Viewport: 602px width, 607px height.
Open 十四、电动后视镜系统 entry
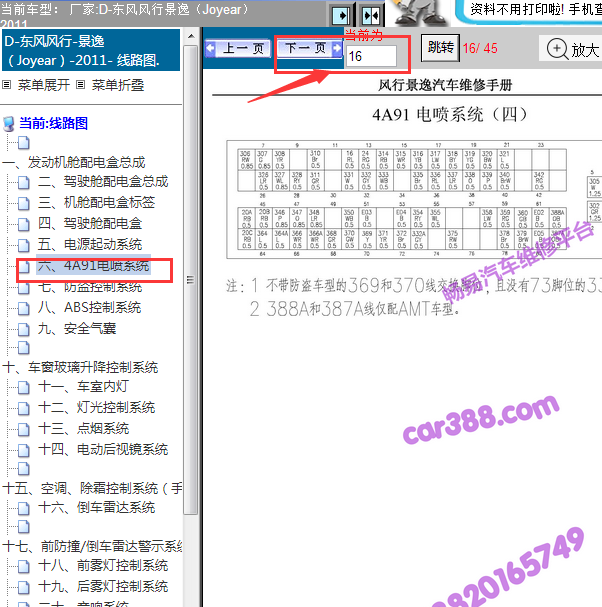pos(103,449)
